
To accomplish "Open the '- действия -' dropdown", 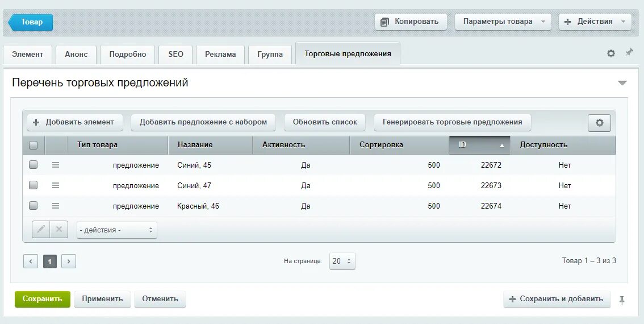I will tap(116, 230).
